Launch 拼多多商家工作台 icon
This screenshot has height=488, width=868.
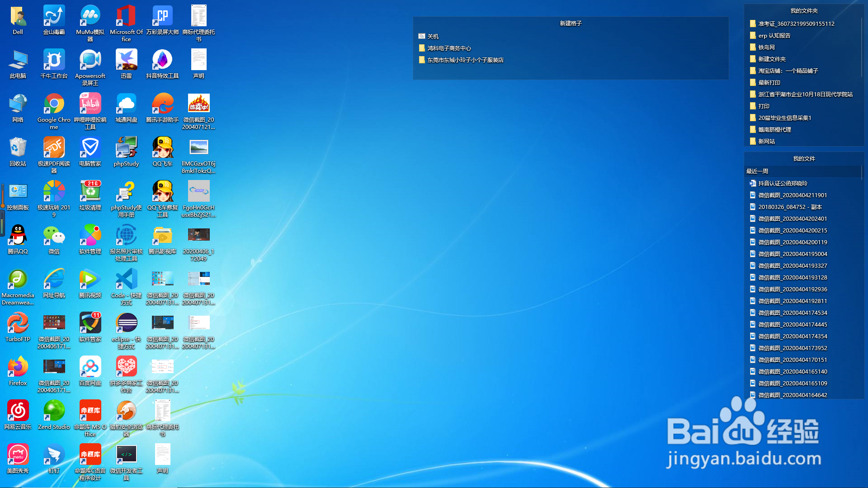pyautogui.click(x=126, y=367)
